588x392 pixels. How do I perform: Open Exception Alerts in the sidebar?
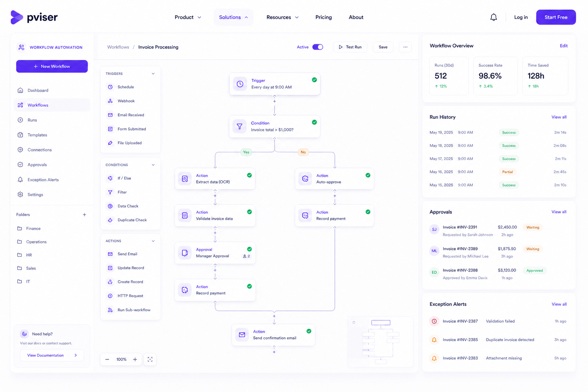52,180
